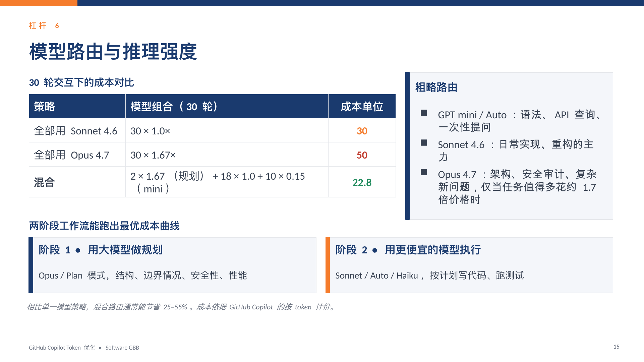This screenshot has width=644, height=362.
Task: Click the orange cost value 30
Action: click(362, 131)
